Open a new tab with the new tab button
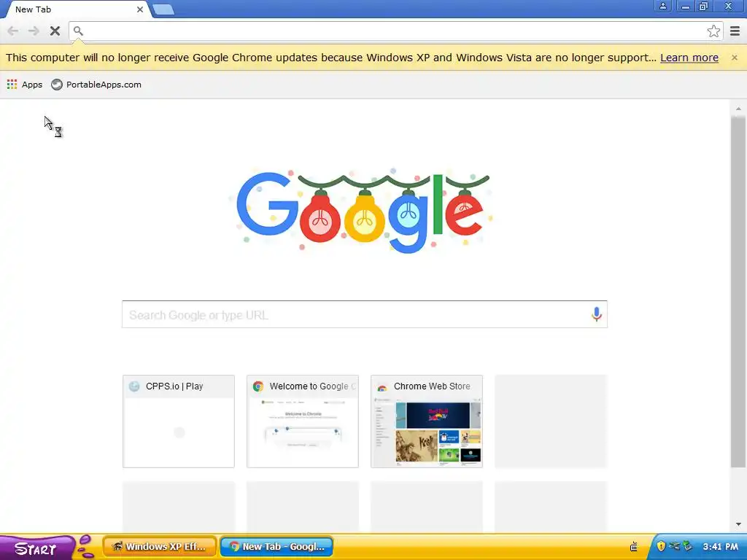Viewport: 747px width, 560px height. pyautogui.click(x=163, y=9)
